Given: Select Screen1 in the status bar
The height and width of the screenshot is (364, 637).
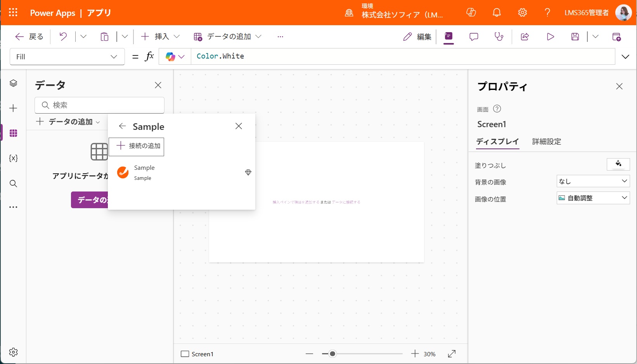Looking at the screenshot, I should [197, 354].
